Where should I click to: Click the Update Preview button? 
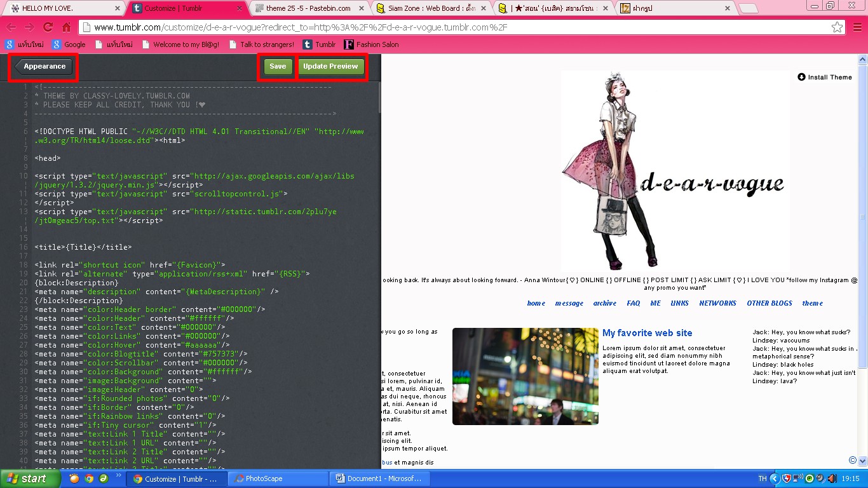pyautogui.click(x=330, y=67)
